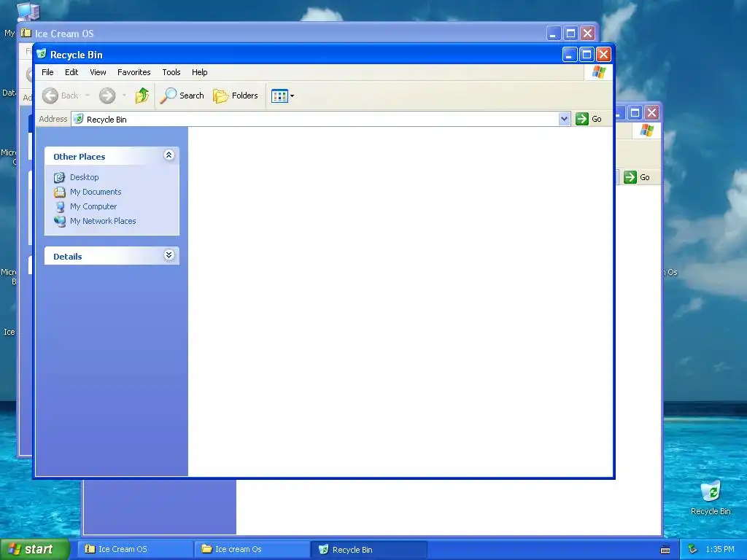
Task: Expand the Address bar dropdown
Action: (564, 119)
